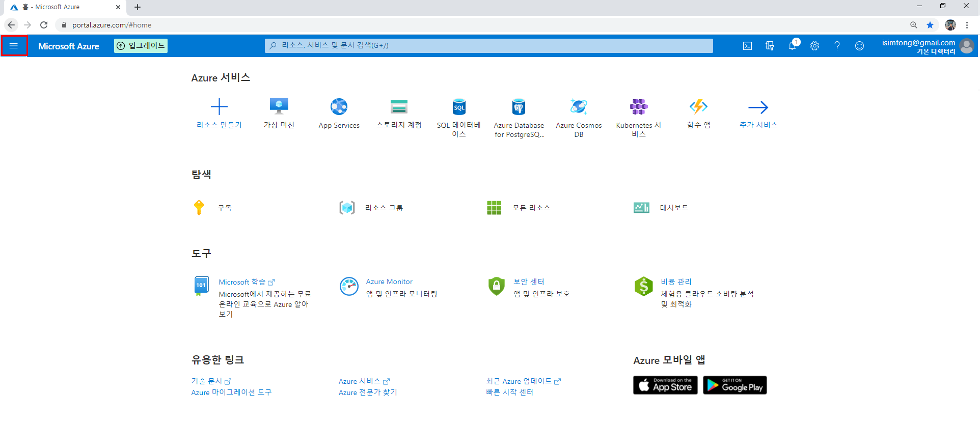Open 가상 머신 service
980x422 pixels.
point(279,114)
